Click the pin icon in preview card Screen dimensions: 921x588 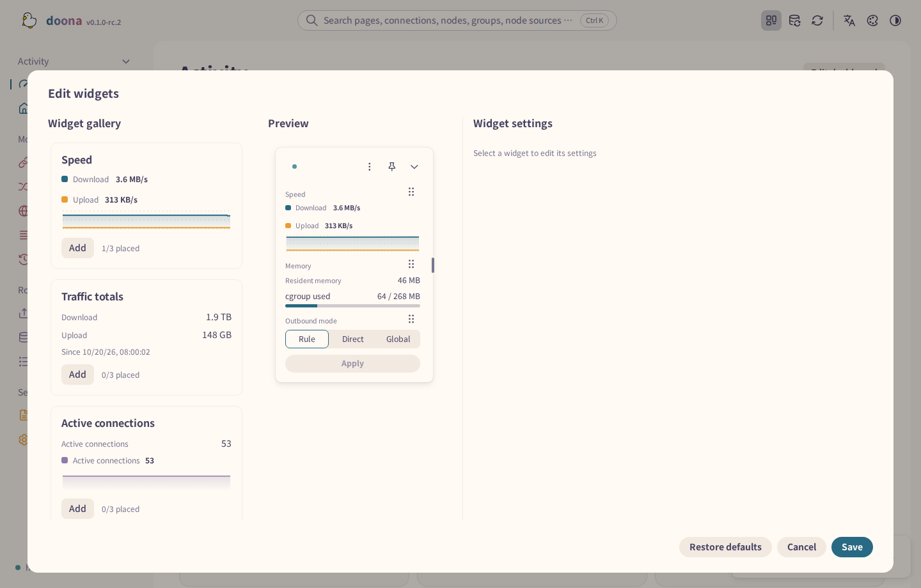392,167
